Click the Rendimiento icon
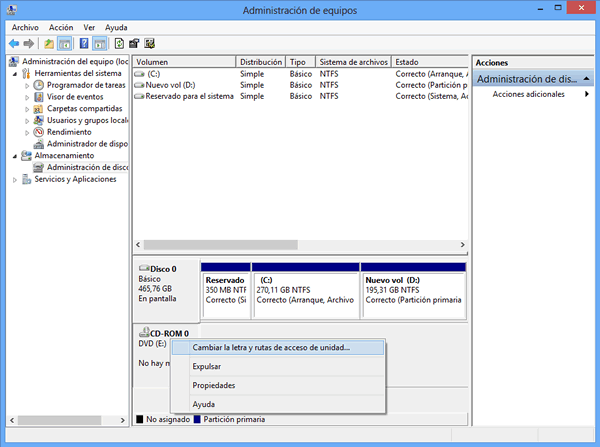The width and height of the screenshot is (600, 447). coord(38,132)
